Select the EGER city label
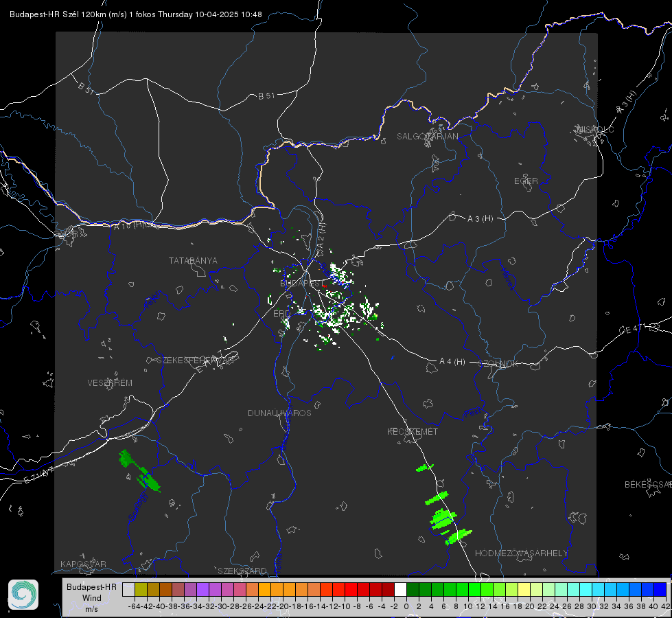This screenshot has width=672, height=618. point(526,181)
